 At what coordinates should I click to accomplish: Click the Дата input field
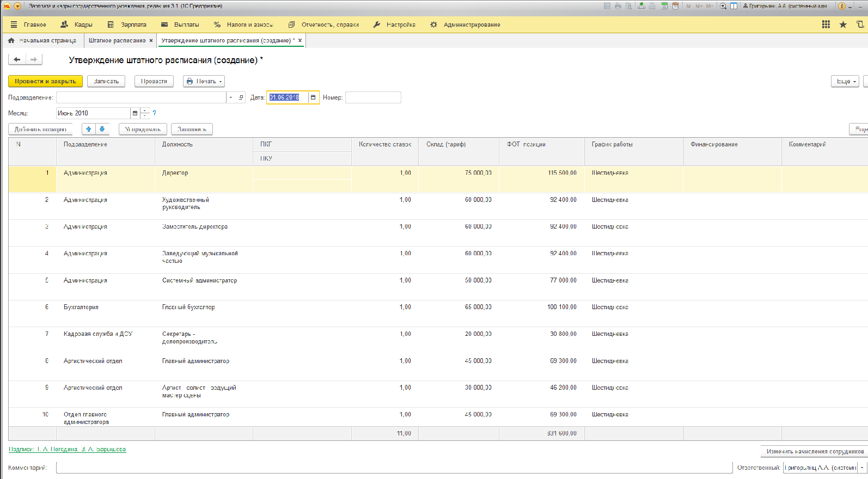tap(288, 97)
